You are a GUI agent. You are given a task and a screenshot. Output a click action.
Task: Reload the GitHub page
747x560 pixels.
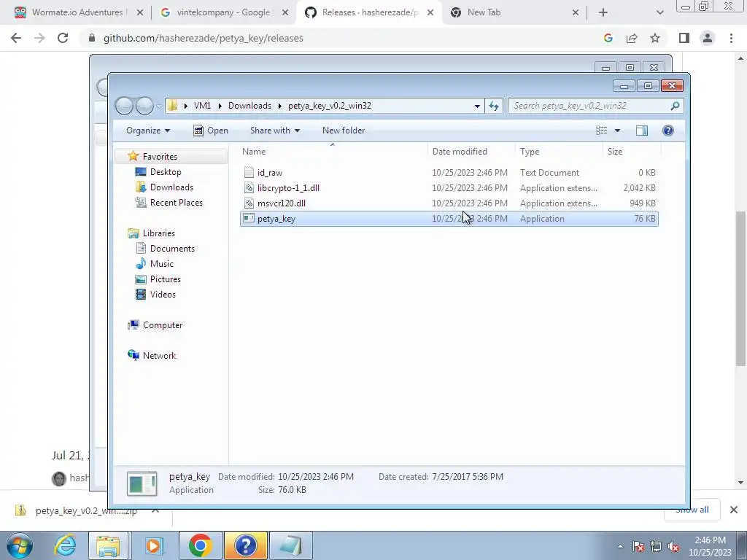[x=63, y=38]
